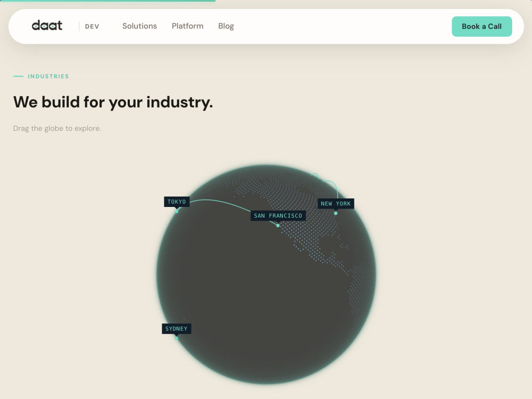Go to the Blog page
Image resolution: width=532 pixels, height=399 pixels.
point(226,26)
